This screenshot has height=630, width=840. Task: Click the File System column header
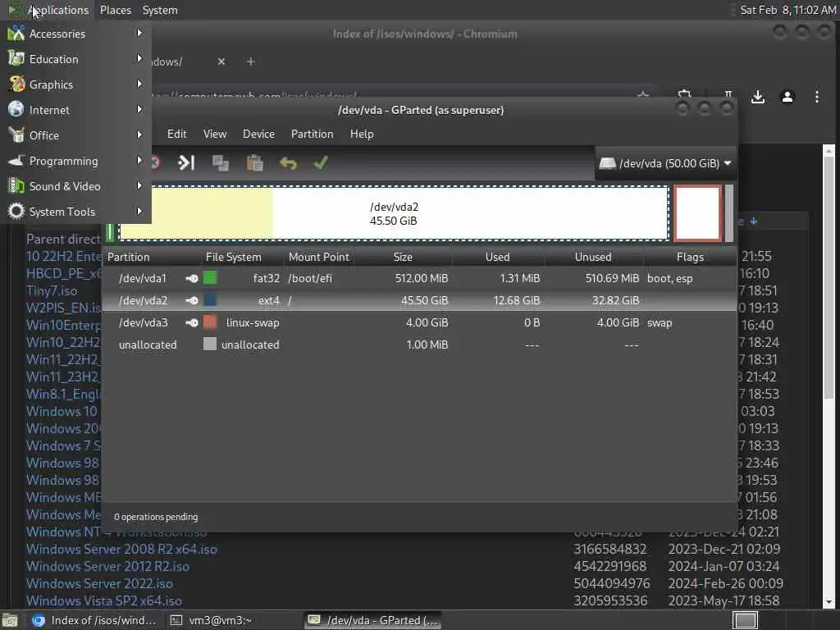tap(234, 257)
